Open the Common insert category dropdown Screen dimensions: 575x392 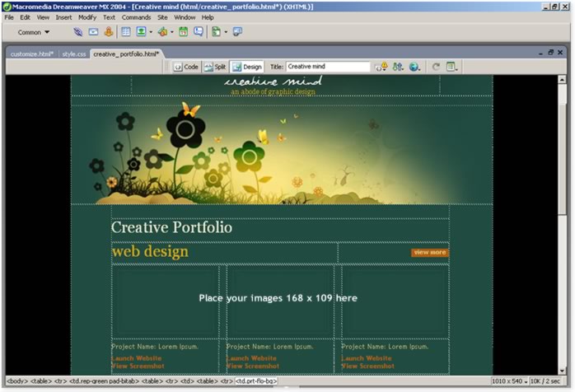pos(33,32)
